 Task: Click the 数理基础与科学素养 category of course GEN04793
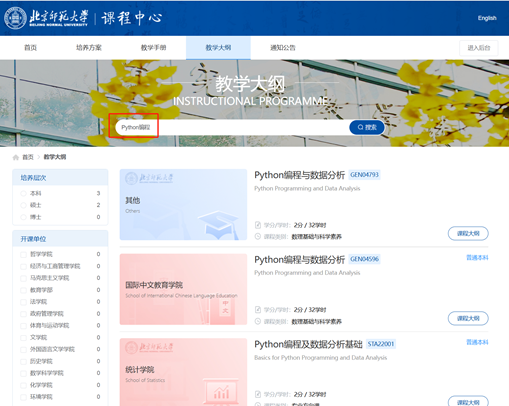tap(316, 237)
